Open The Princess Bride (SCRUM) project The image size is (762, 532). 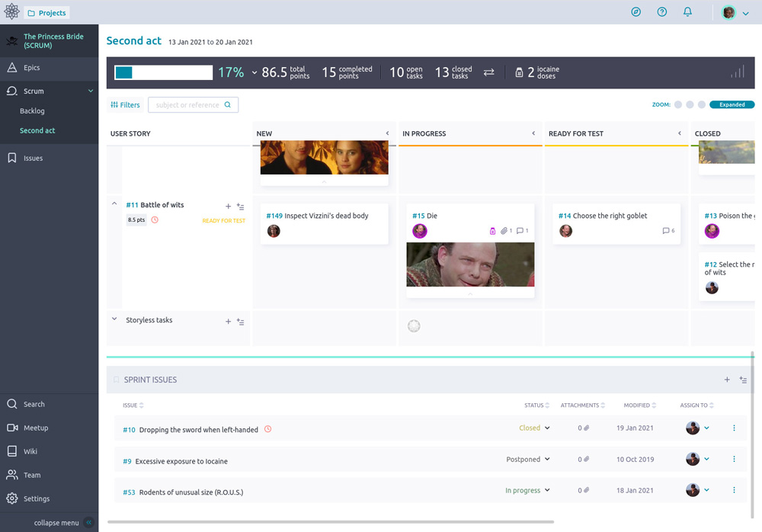coord(49,41)
